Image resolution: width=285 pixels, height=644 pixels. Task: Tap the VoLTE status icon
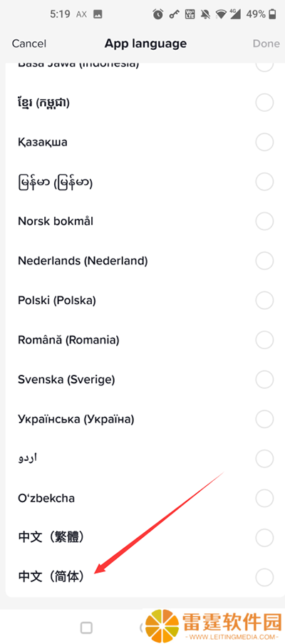(190, 14)
